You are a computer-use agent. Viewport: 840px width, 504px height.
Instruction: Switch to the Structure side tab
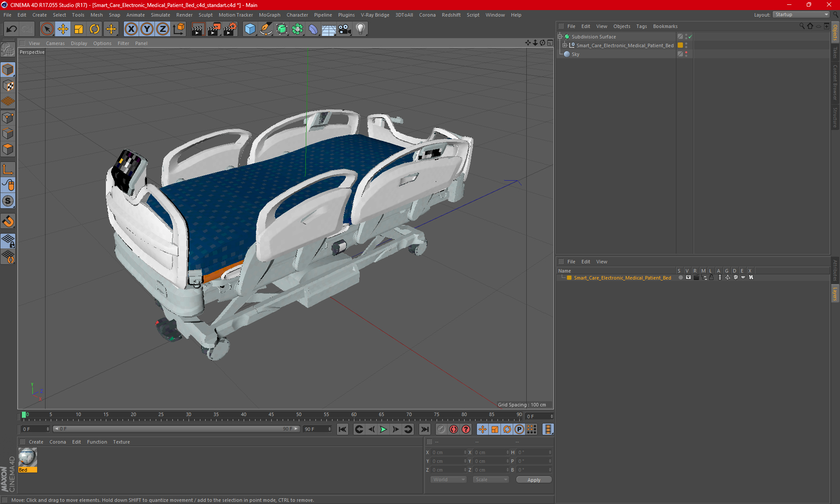[x=835, y=117]
